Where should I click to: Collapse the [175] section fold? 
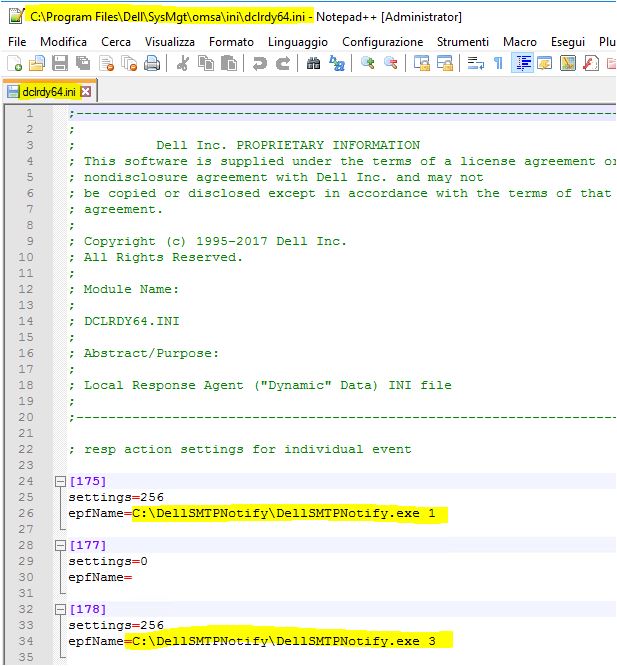[x=61, y=481]
